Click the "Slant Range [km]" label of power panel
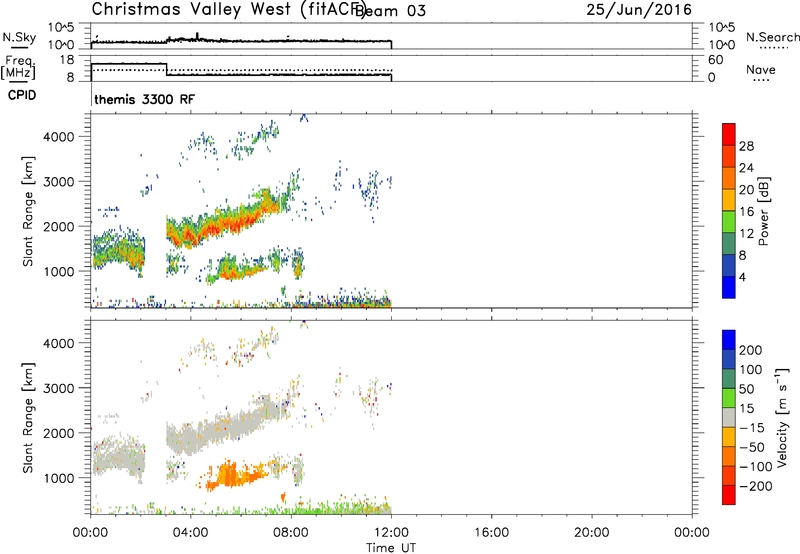This screenshot has height=554, width=800. pos(28,211)
